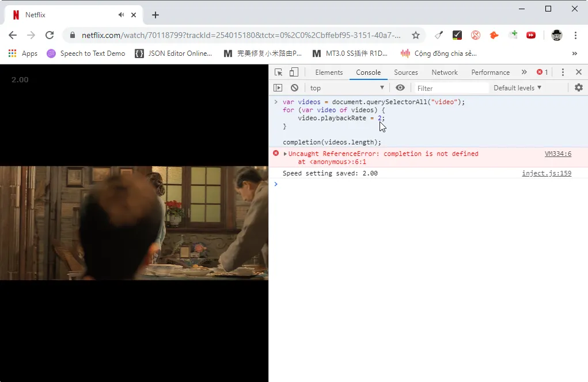Show more DevTools tabs
The image size is (588, 382).
click(524, 72)
